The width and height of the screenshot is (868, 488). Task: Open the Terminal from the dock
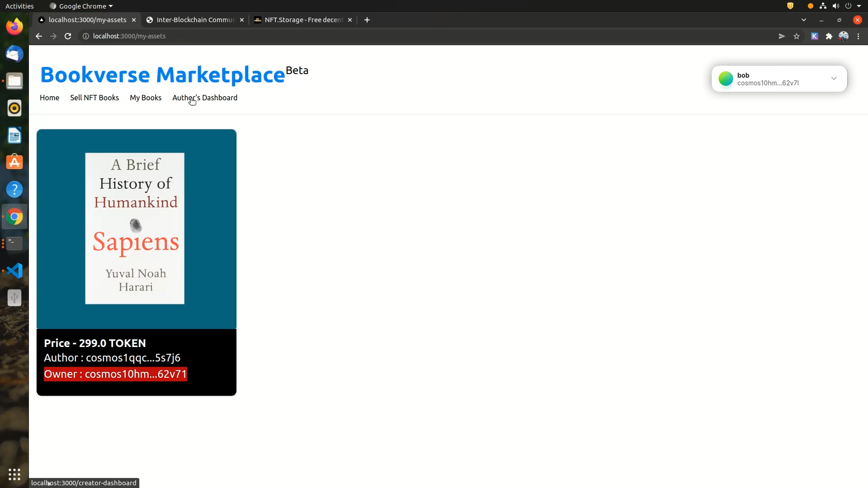pyautogui.click(x=14, y=244)
